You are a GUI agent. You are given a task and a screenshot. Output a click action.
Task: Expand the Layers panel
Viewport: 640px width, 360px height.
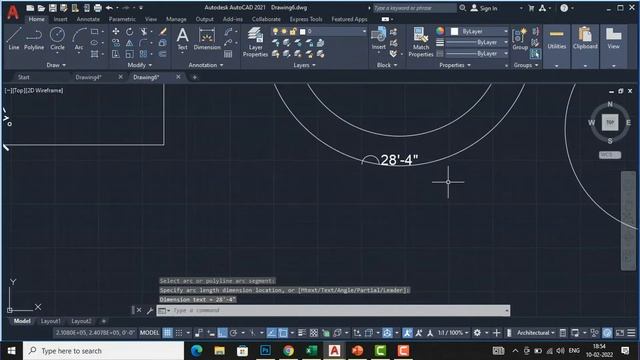[304, 65]
